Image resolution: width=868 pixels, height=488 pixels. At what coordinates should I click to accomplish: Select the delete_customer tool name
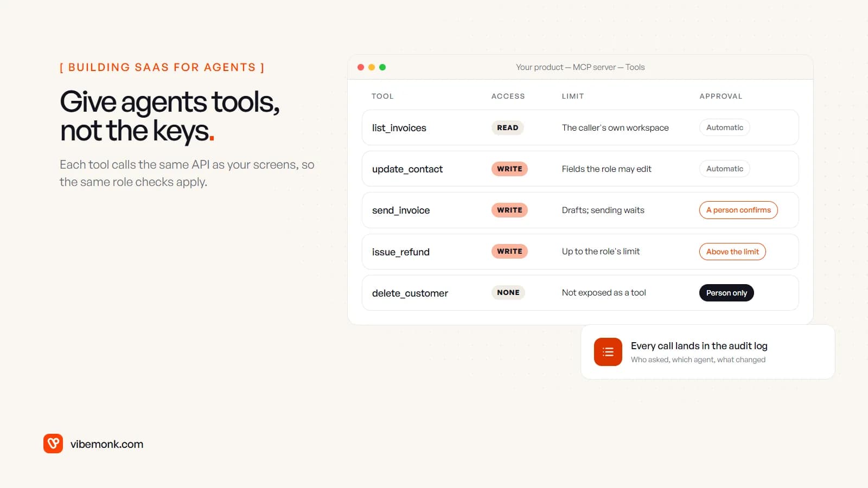(410, 293)
